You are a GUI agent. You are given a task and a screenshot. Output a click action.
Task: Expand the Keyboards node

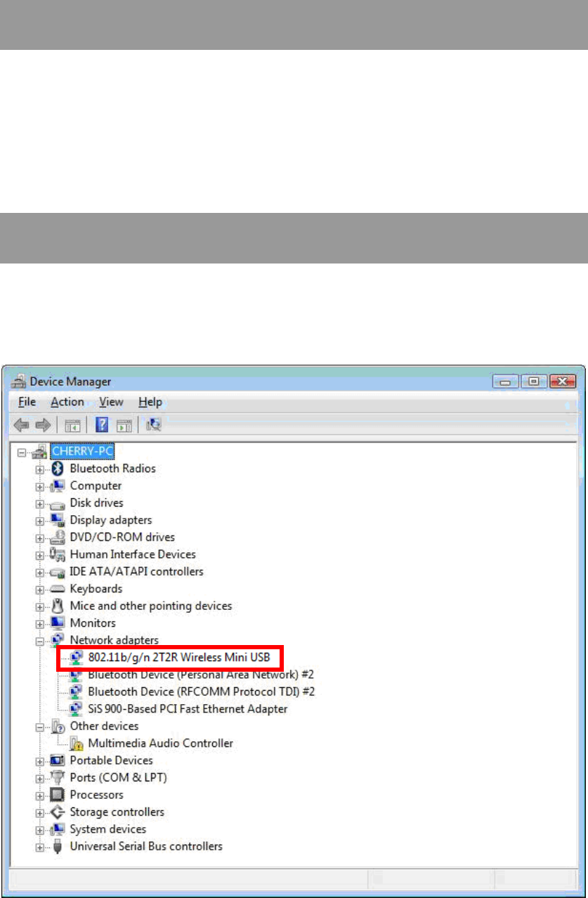pos(39,590)
